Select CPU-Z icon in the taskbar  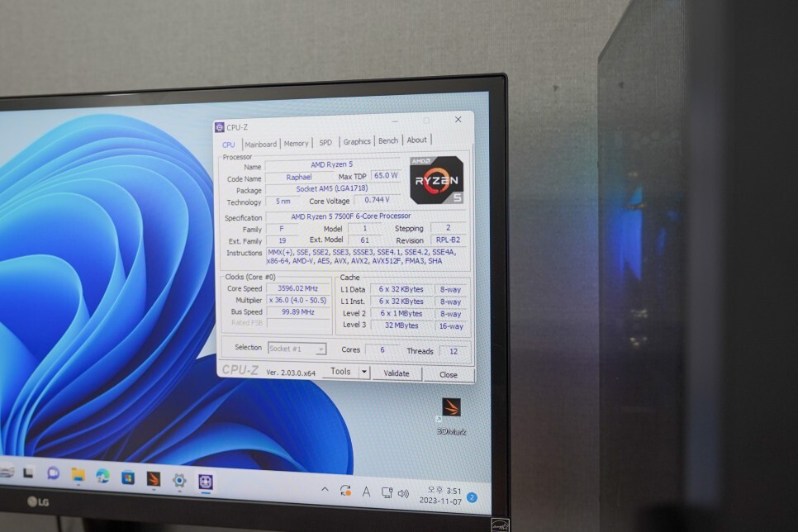point(205,482)
